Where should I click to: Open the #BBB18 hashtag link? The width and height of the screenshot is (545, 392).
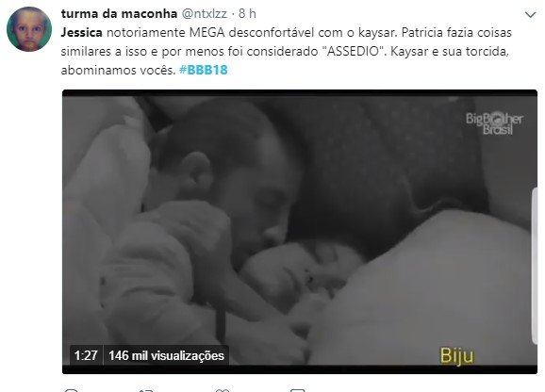tap(204, 70)
